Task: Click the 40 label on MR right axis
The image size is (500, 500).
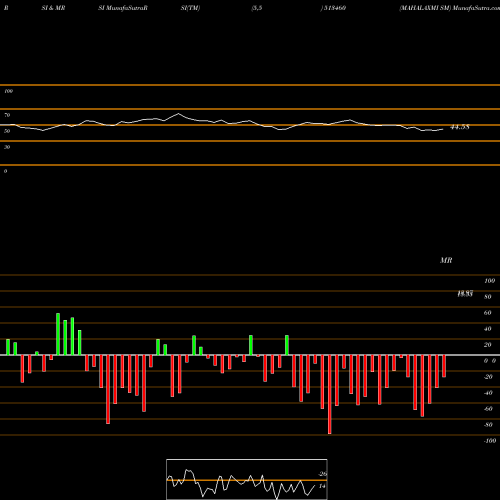Action: (488, 329)
